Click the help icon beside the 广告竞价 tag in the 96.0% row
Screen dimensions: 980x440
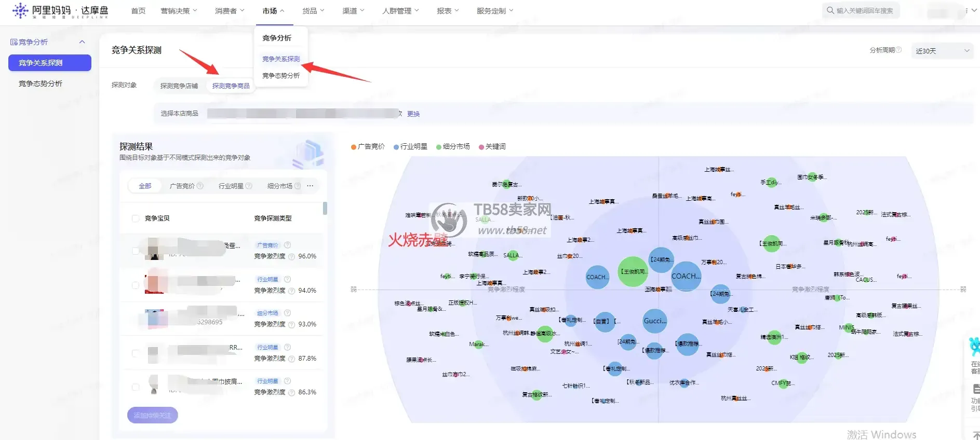(x=287, y=245)
